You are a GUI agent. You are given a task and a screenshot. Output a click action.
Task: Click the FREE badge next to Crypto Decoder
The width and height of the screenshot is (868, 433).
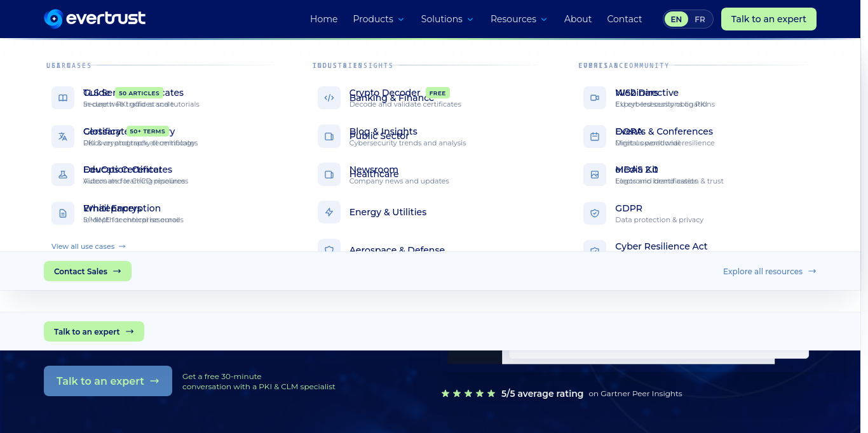click(438, 93)
